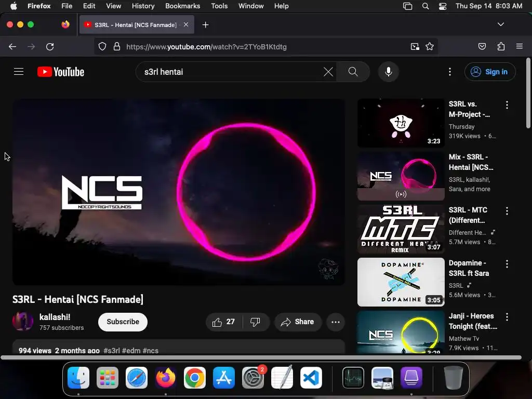
Task: Open the View menu
Action: [113, 6]
